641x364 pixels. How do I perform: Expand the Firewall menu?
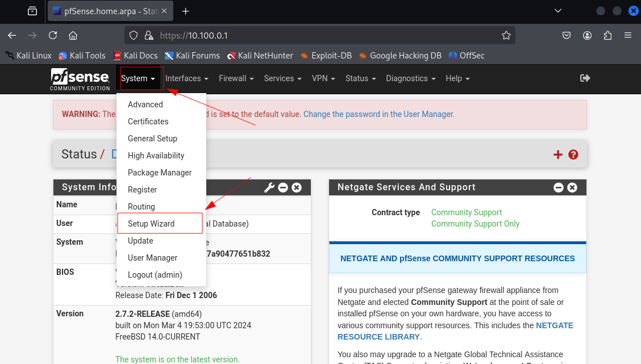click(236, 78)
